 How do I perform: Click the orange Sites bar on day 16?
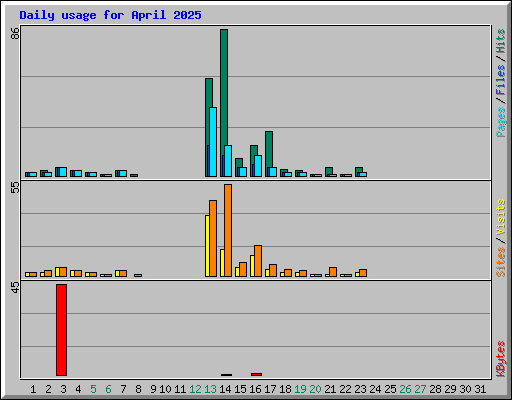(x=258, y=261)
